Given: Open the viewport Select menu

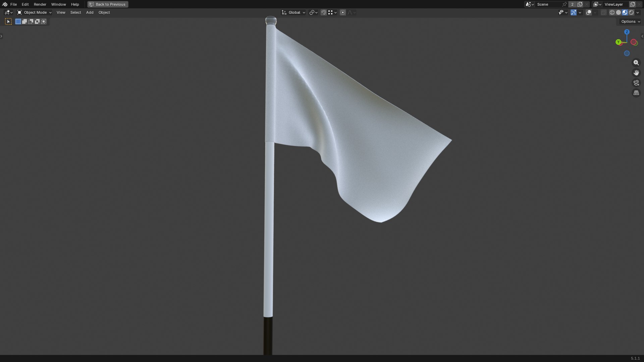Looking at the screenshot, I should tap(75, 12).
